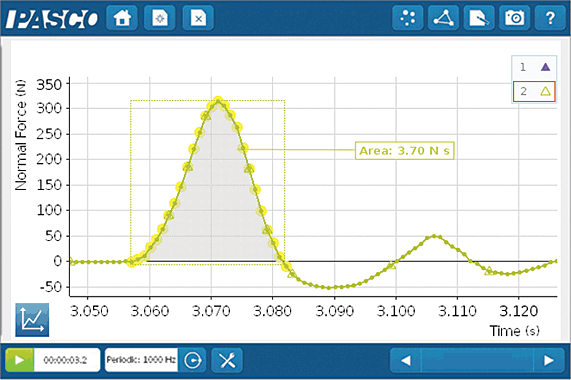Go to the previous page arrow
This screenshot has width=571, height=380.
coord(405,360)
